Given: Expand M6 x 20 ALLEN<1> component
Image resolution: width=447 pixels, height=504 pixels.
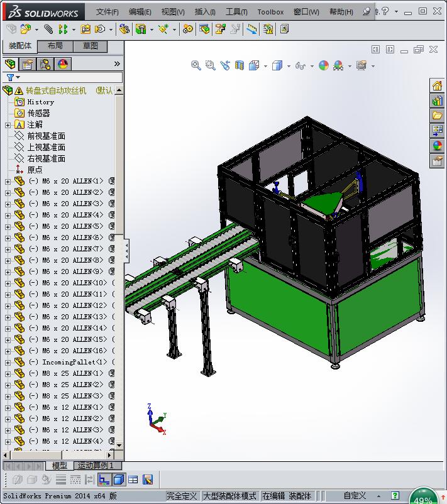Looking at the screenshot, I should click(8, 182).
